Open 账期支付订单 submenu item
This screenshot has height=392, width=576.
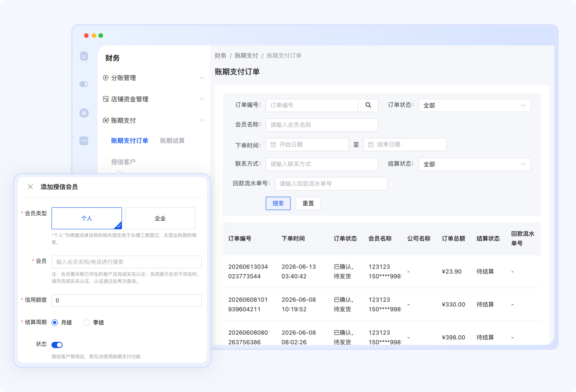coord(129,141)
